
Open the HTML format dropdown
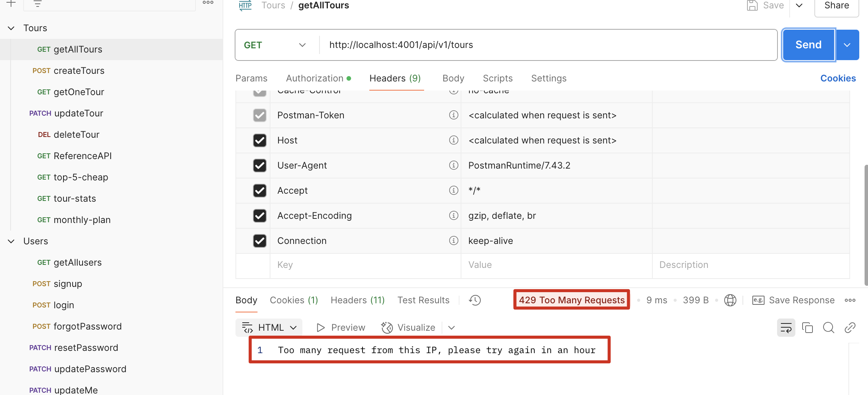click(269, 328)
